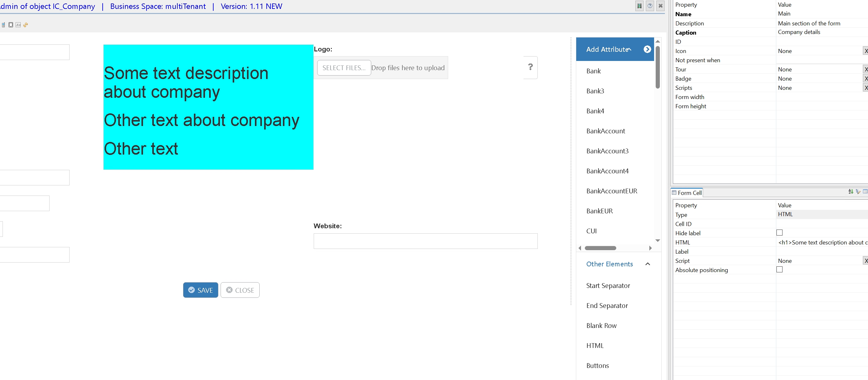Click the vertical scrollbar thumb in attribute list
868x380 pixels.
click(x=657, y=67)
